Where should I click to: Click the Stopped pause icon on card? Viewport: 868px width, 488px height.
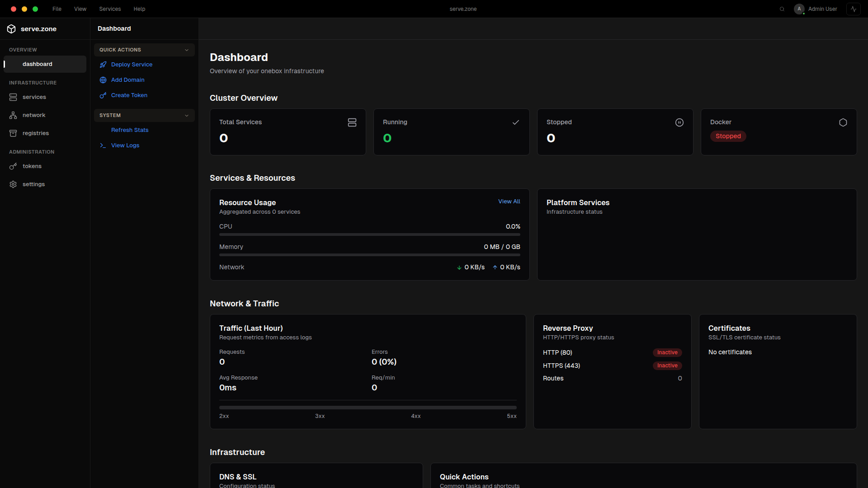click(679, 122)
